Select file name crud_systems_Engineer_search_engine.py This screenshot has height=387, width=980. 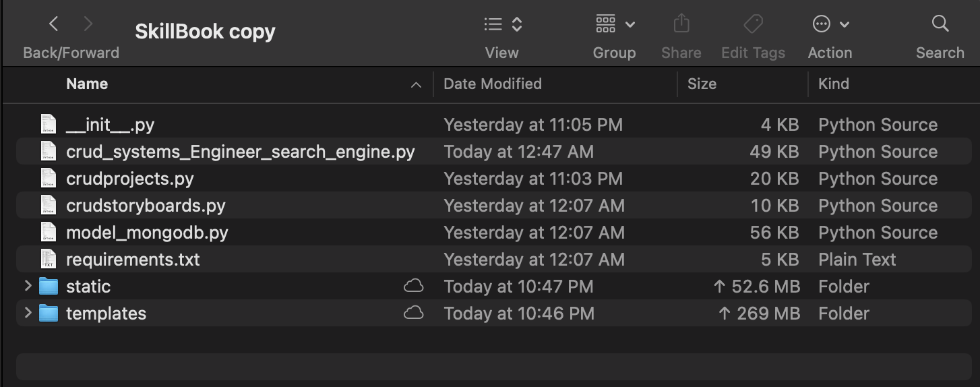[x=241, y=152]
